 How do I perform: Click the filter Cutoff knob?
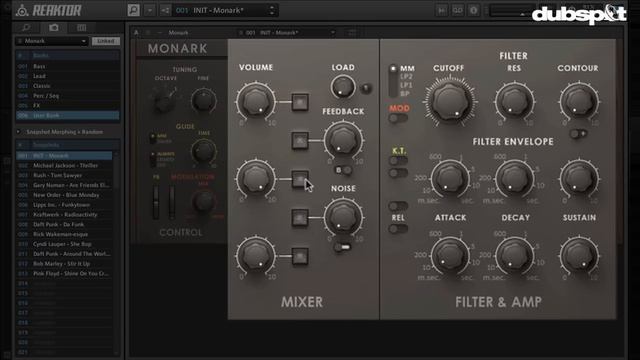[x=449, y=102]
